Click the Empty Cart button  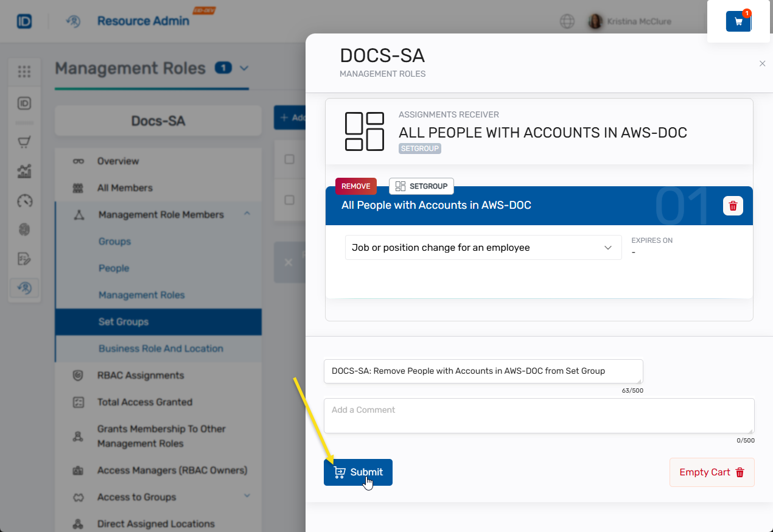(x=712, y=472)
